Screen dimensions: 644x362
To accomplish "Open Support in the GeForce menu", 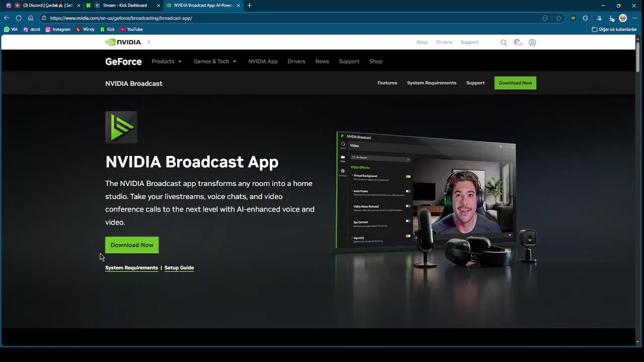I will (x=349, y=61).
